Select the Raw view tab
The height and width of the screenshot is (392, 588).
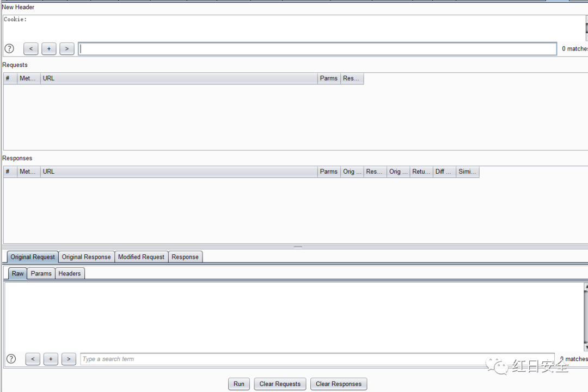coord(17,273)
